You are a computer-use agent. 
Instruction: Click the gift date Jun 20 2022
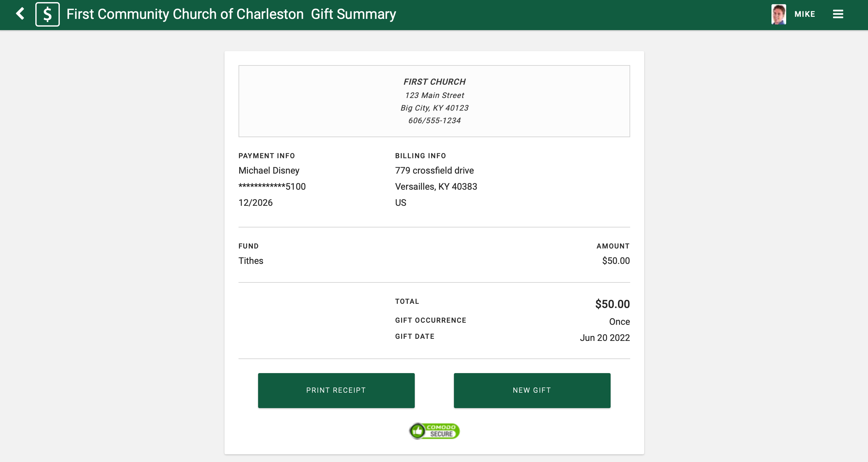pyautogui.click(x=605, y=338)
